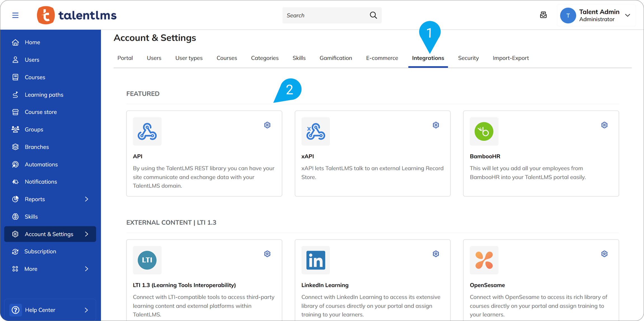Open the messages inbox icon
This screenshot has height=321, width=644.
click(543, 15)
